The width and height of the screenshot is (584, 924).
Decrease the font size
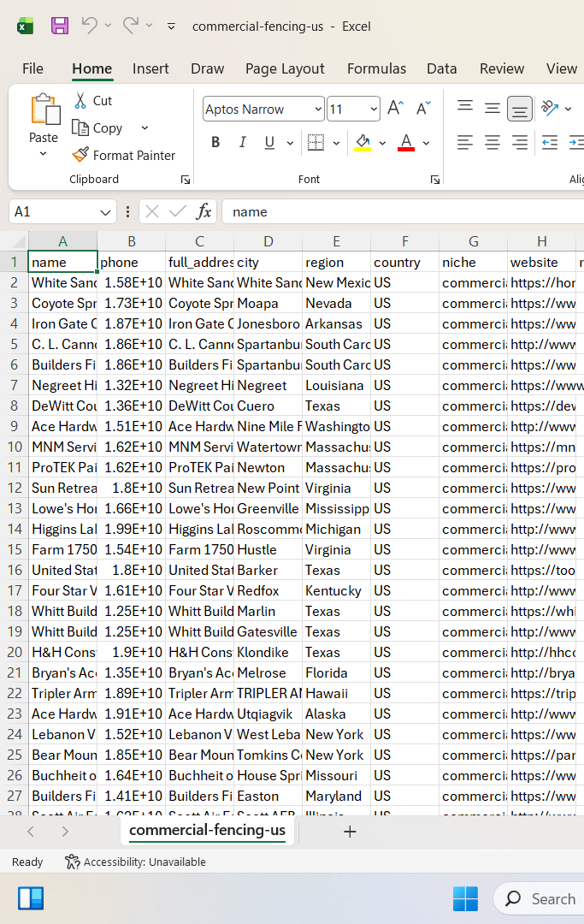click(423, 109)
